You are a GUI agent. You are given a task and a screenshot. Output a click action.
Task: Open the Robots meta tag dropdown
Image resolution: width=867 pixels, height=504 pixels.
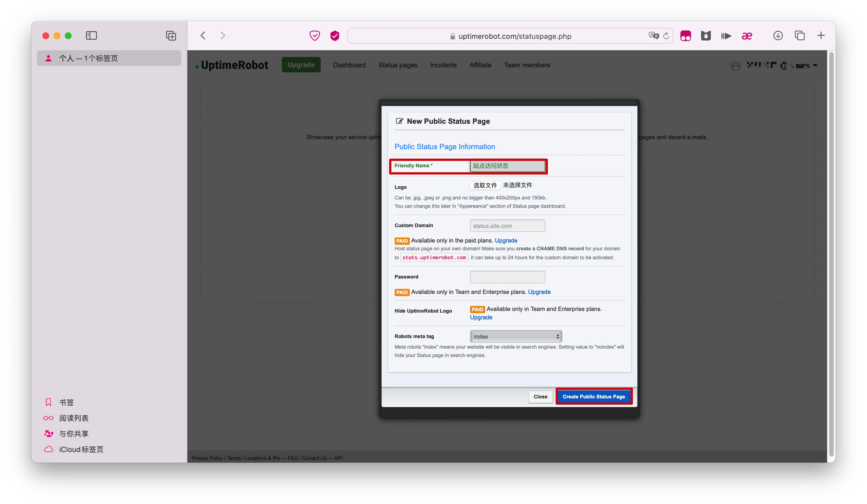pyautogui.click(x=516, y=336)
